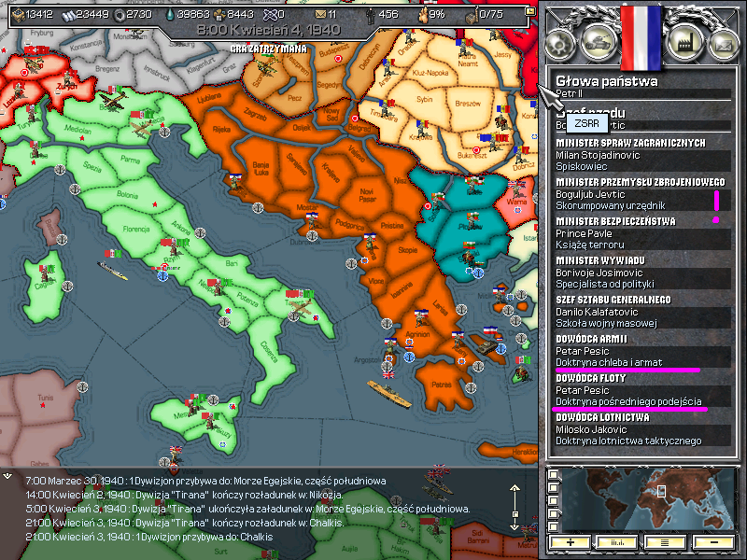Open the options gear button
747x560 pixels.
point(561,44)
